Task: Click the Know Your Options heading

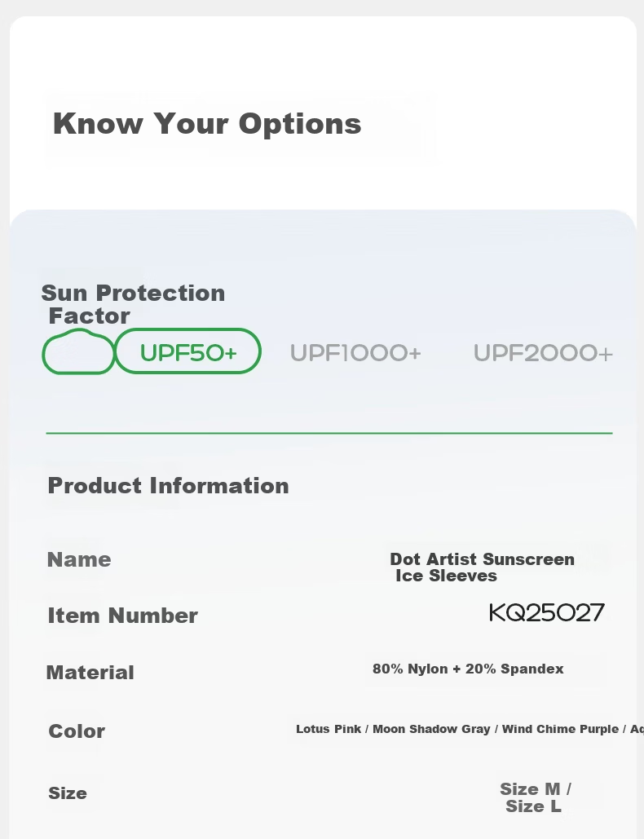Action: (x=207, y=124)
